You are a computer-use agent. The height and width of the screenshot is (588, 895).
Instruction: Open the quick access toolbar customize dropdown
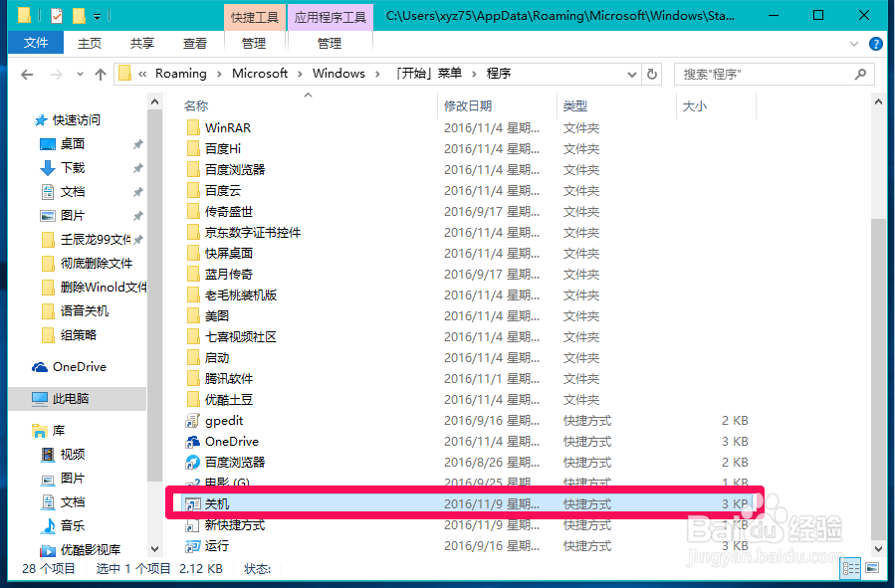[97, 15]
